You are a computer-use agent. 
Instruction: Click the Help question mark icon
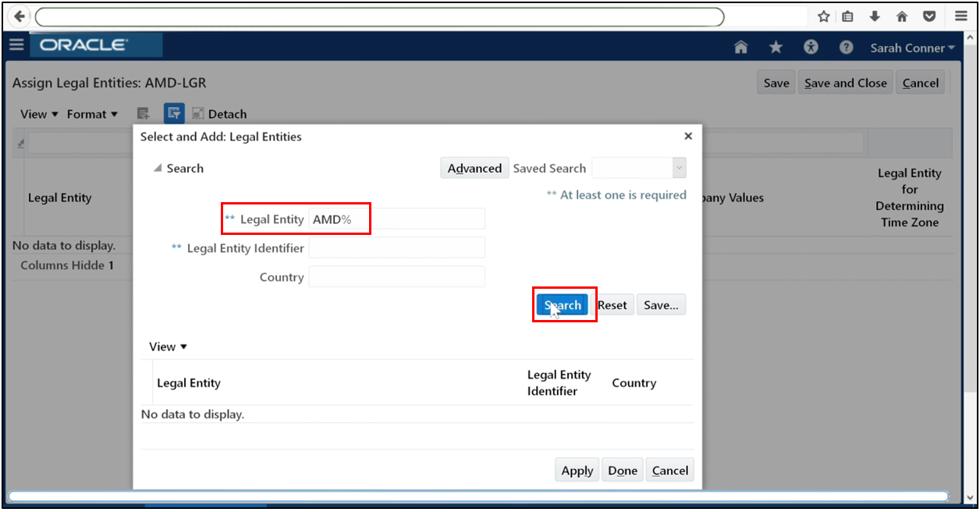846,47
